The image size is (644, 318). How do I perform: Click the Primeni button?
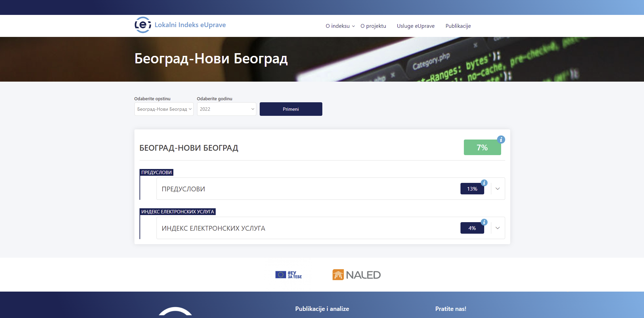(291, 109)
